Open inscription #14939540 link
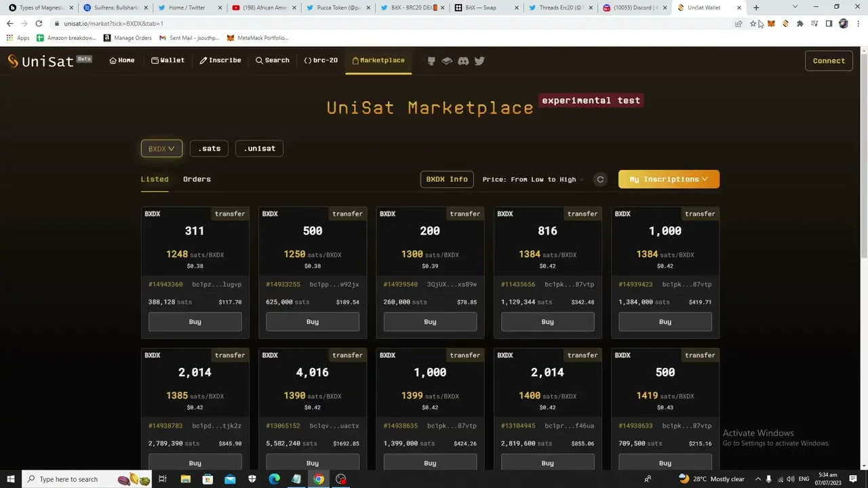Viewport: 868px width, 488px height. (x=401, y=285)
